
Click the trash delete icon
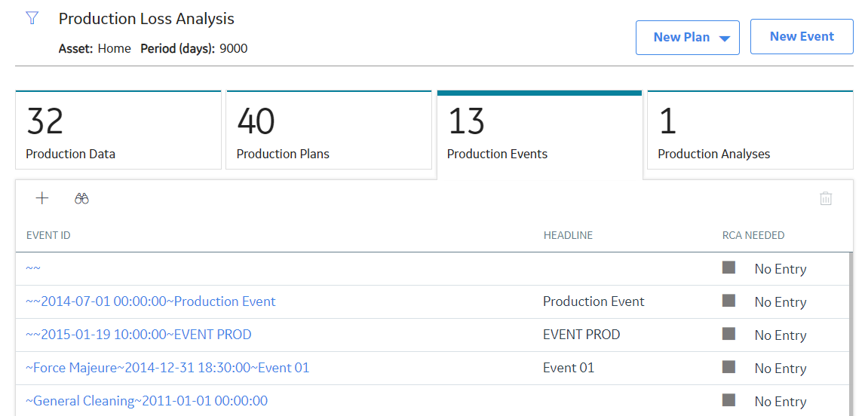point(826,199)
